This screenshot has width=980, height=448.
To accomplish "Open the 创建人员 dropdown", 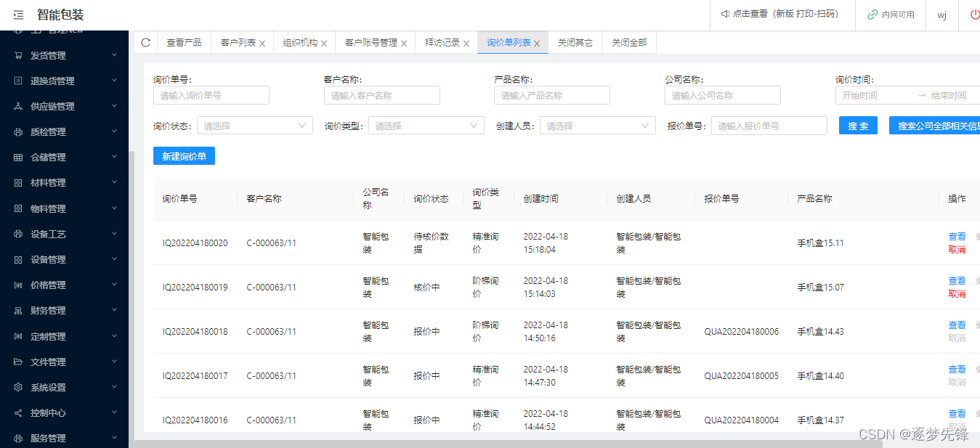I will pos(598,126).
